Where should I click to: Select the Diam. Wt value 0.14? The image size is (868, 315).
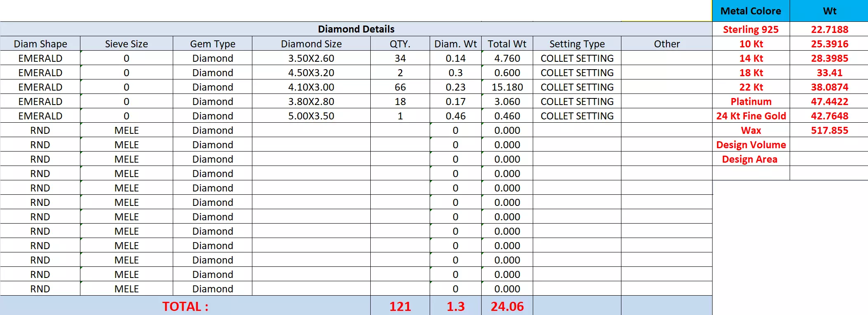(456, 58)
